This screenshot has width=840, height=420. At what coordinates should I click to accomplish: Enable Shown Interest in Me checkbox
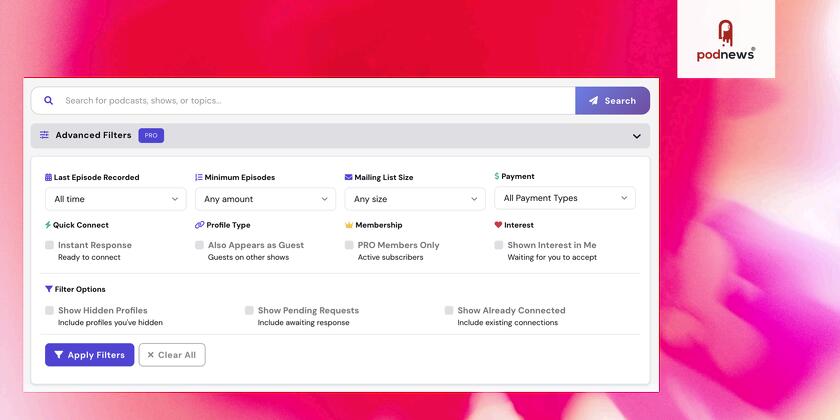coord(499,245)
